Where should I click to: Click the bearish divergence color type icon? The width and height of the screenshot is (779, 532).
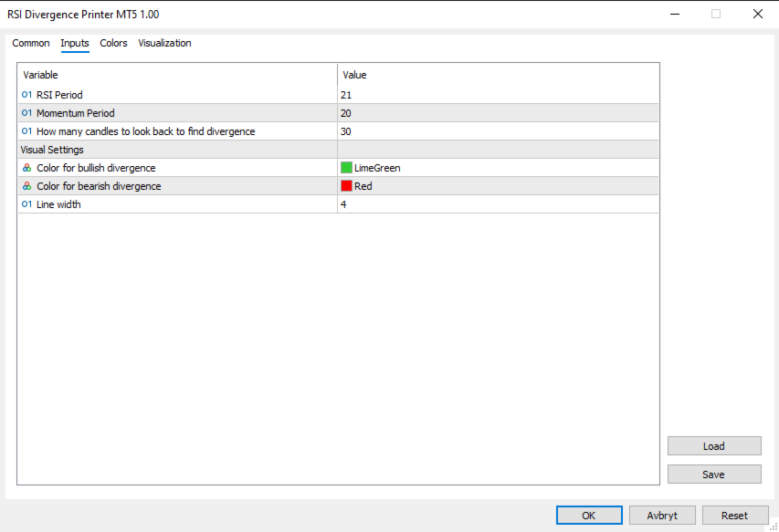pyautogui.click(x=26, y=186)
